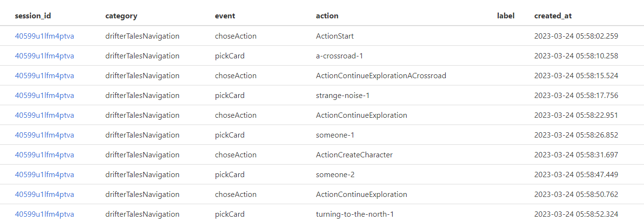
Task: Open session link in the someone-1 row
Action: click(44, 135)
